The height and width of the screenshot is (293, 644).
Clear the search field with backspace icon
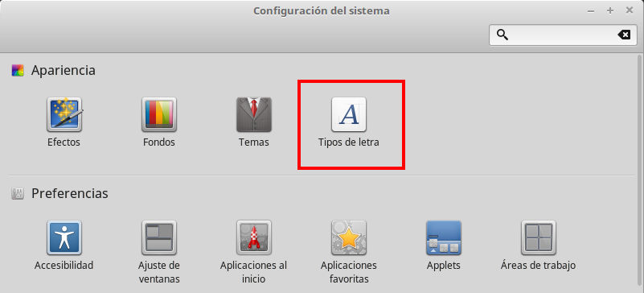[x=624, y=35]
